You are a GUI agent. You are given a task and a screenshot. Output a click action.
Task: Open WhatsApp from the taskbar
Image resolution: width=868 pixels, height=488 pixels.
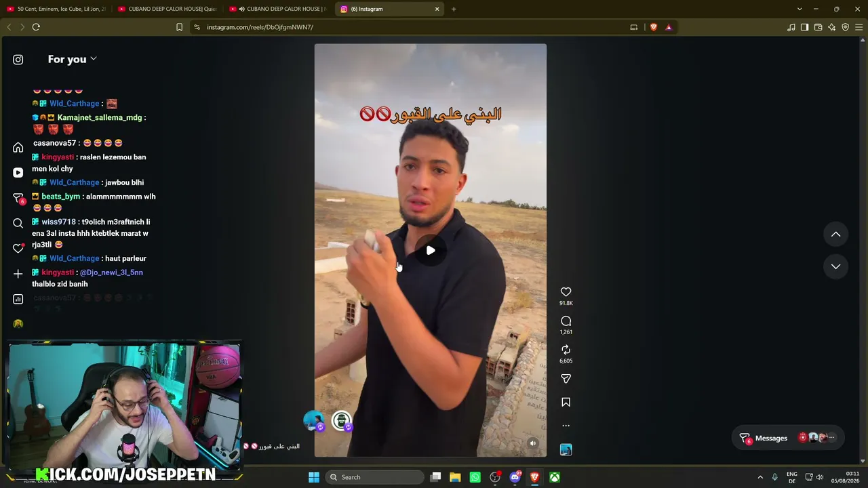[475, 477]
